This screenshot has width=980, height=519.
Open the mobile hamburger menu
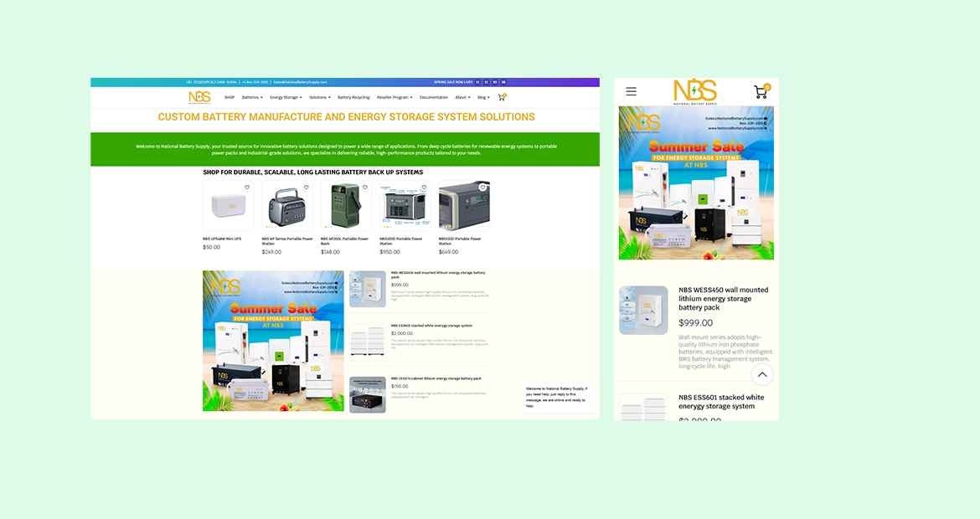(631, 91)
